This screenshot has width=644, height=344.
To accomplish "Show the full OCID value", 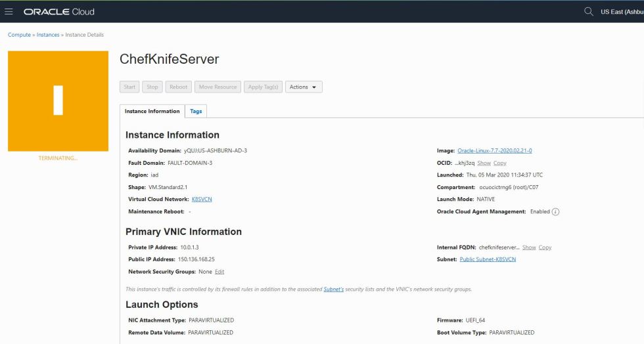I will coord(484,163).
